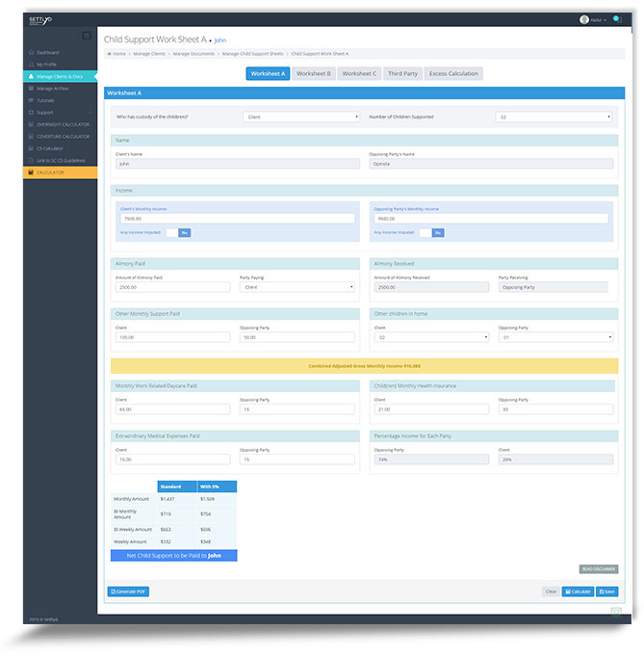Toggle Opposing Party's Any Income Imputed switch
644x657 pixels.
coord(432,232)
